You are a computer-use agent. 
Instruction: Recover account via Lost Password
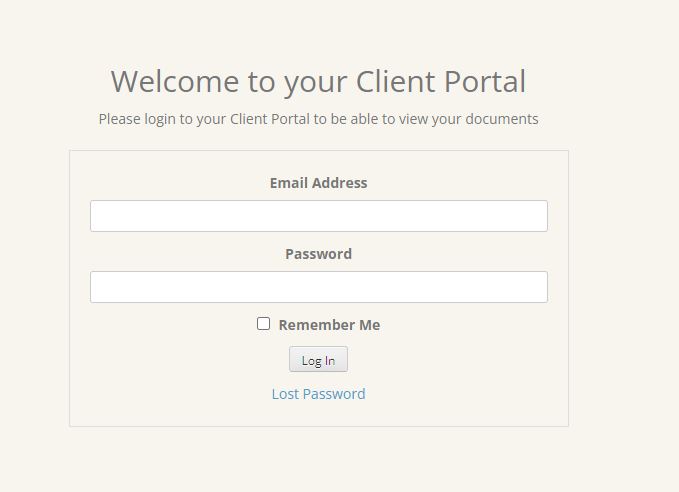(x=318, y=394)
